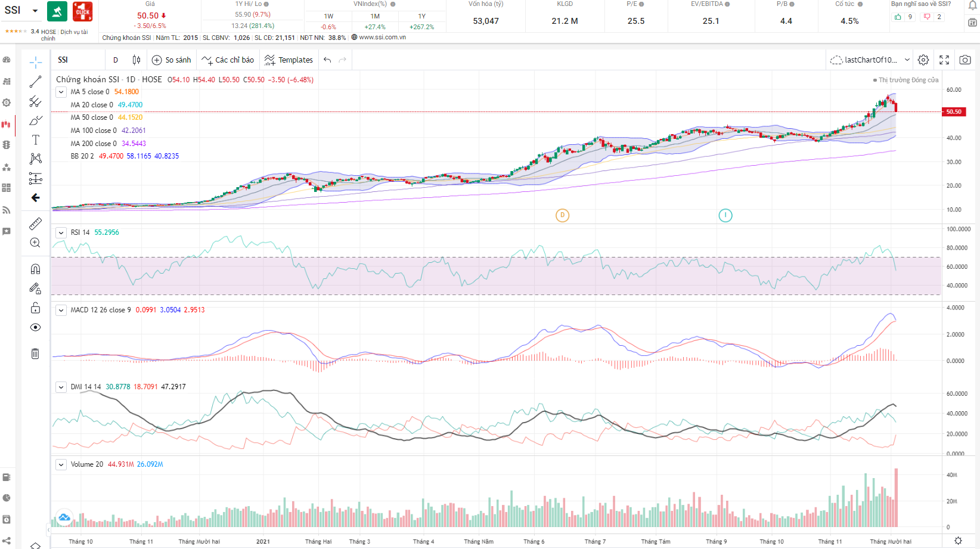Screen dimensions: 980x549
Task: Enter fullscreen chart mode
Action: pyautogui.click(x=944, y=60)
